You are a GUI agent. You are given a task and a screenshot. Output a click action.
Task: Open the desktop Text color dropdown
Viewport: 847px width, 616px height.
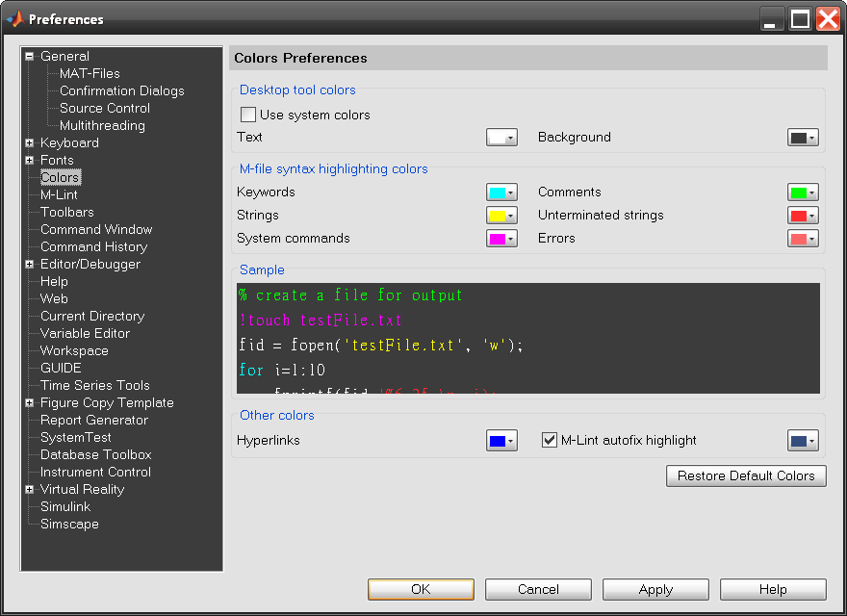tap(501, 138)
